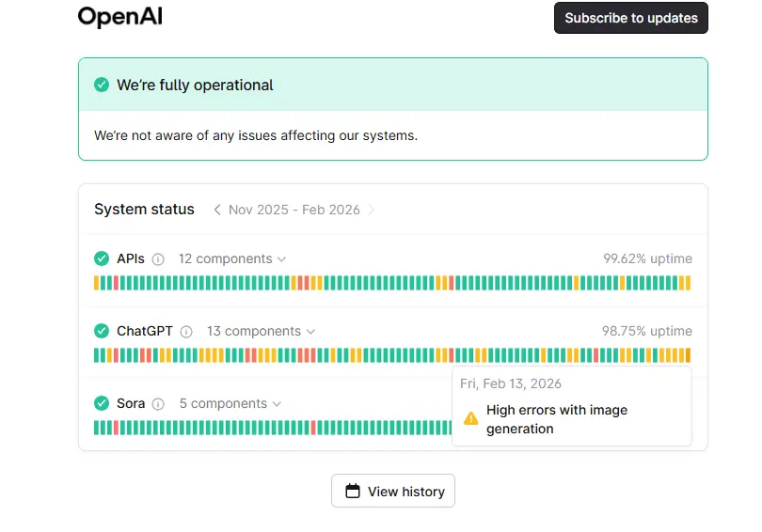This screenshot has height=532, width=762.
Task: Expand Sora 5 components dropdown
Action: 230,403
